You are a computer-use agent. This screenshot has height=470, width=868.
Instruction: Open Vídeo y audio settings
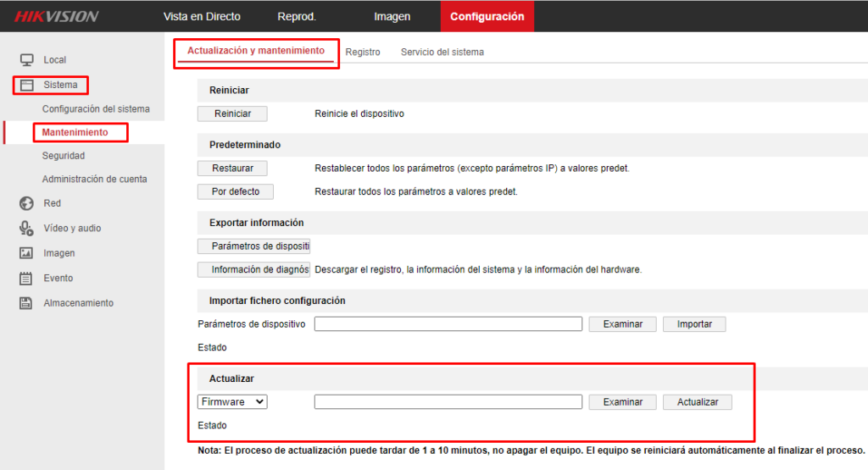click(x=72, y=229)
